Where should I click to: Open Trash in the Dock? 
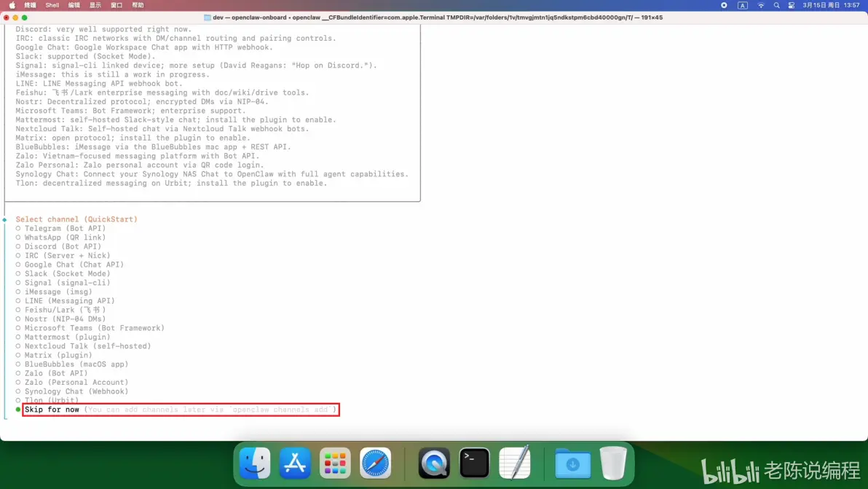613,463
